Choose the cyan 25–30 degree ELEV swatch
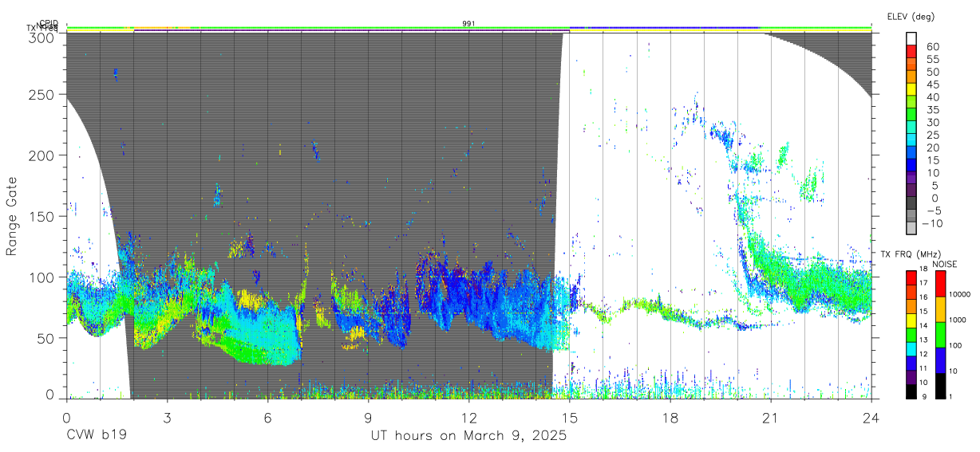Viewport: 980px width, 452px height. click(911, 126)
